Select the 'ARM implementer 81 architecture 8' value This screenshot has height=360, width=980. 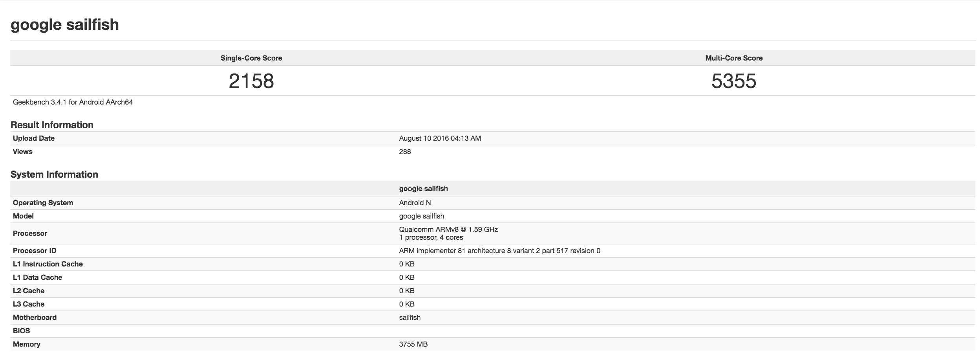(x=500, y=251)
